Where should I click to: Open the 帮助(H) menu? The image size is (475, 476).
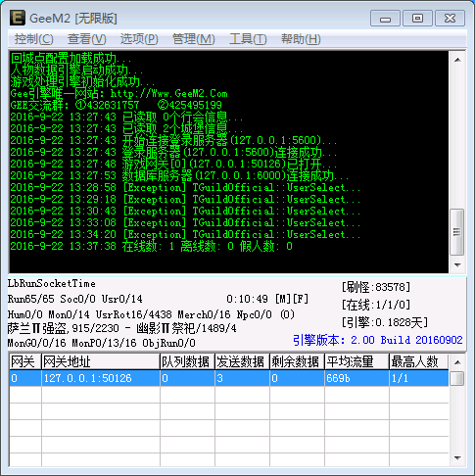coord(301,39)
